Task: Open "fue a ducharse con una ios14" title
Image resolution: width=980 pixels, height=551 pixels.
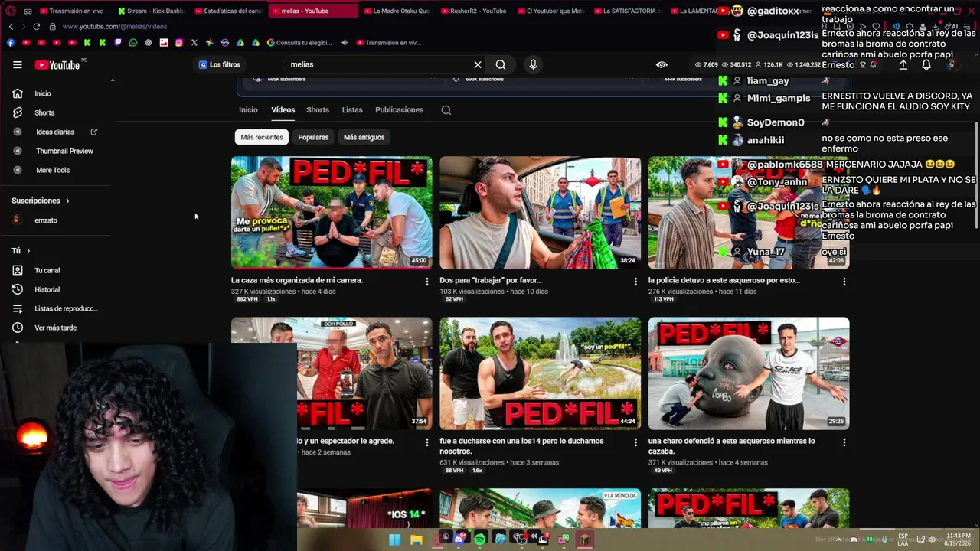Action: point(521,445)
